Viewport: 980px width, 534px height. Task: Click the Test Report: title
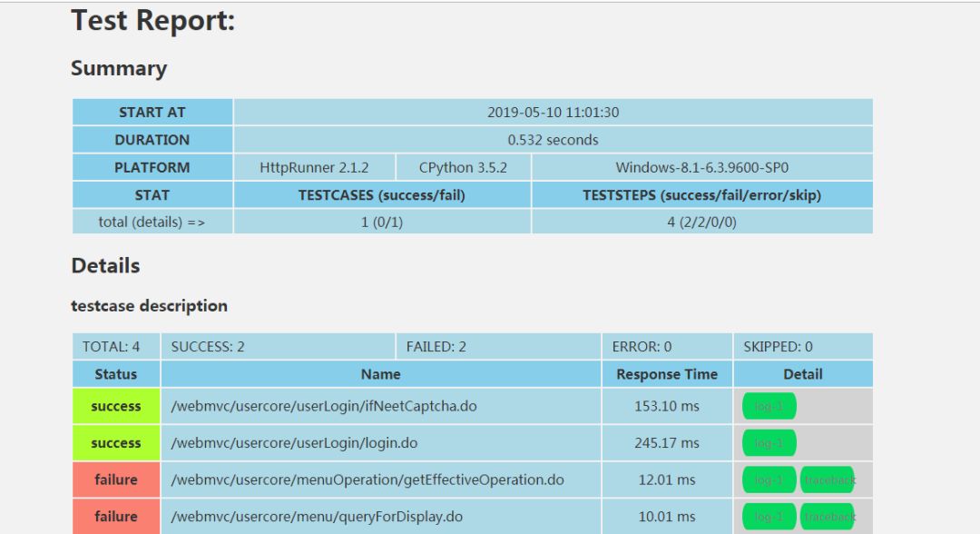153,20
